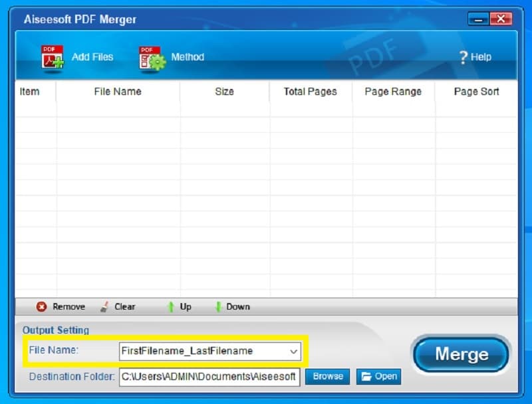
Task: Open the Method settings icon
Action: click(x=152, y=58)
